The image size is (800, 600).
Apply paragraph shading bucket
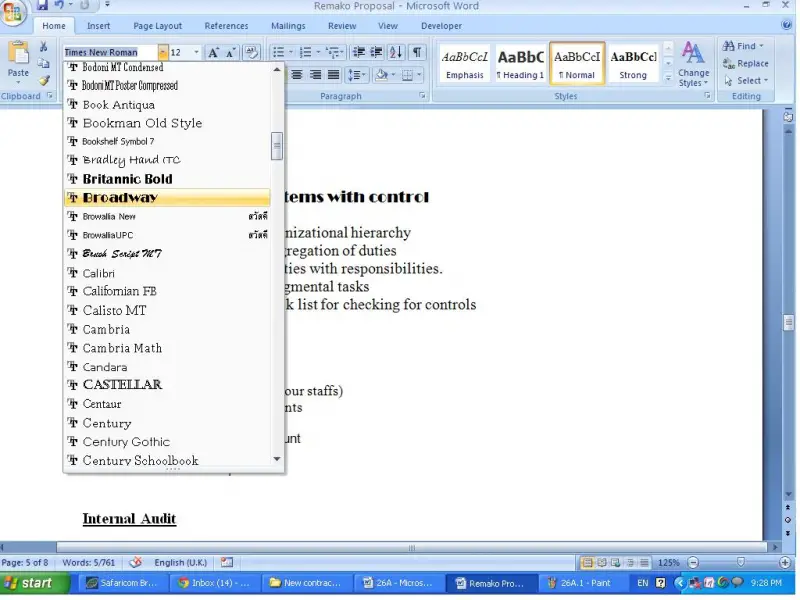click(x=382, y=76)
